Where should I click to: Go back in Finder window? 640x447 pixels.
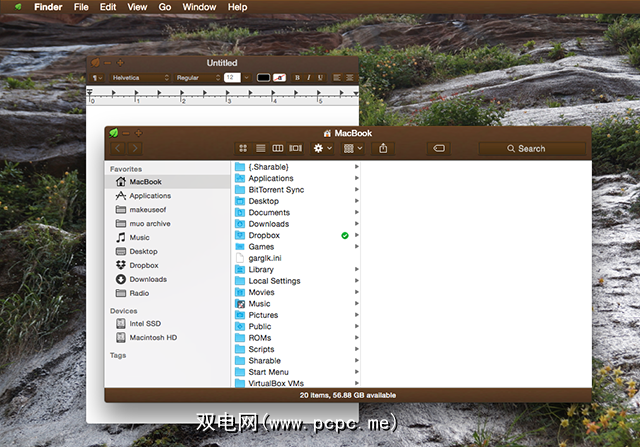coord(118,148)
